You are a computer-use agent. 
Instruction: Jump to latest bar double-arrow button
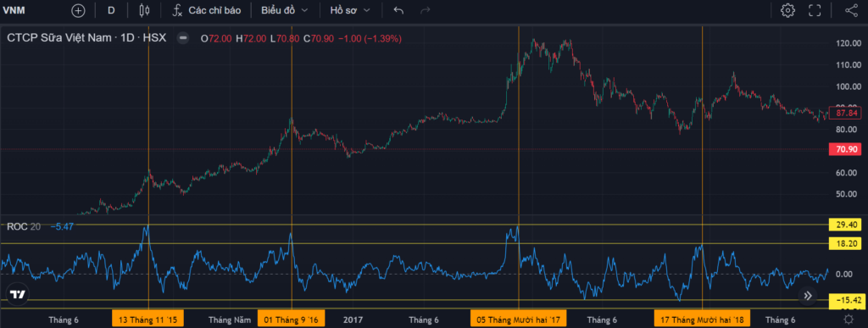tap(808, 295)
